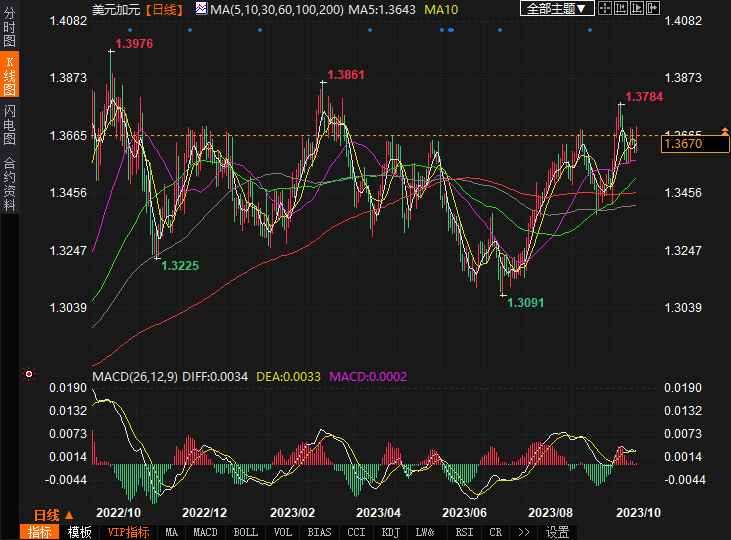Select K线图 in the left sidebar

coord(9,75)
